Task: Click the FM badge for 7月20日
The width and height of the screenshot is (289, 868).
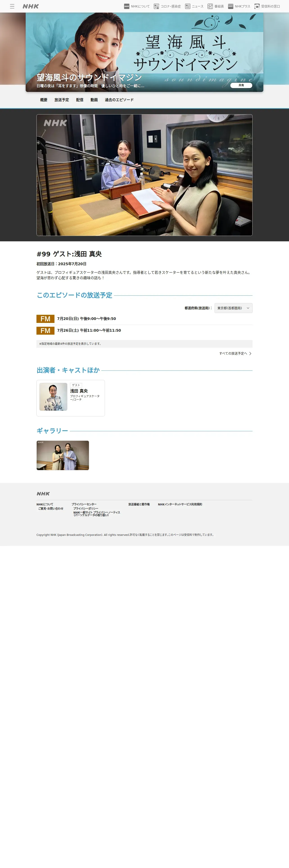Action: [x=45, y=319]
